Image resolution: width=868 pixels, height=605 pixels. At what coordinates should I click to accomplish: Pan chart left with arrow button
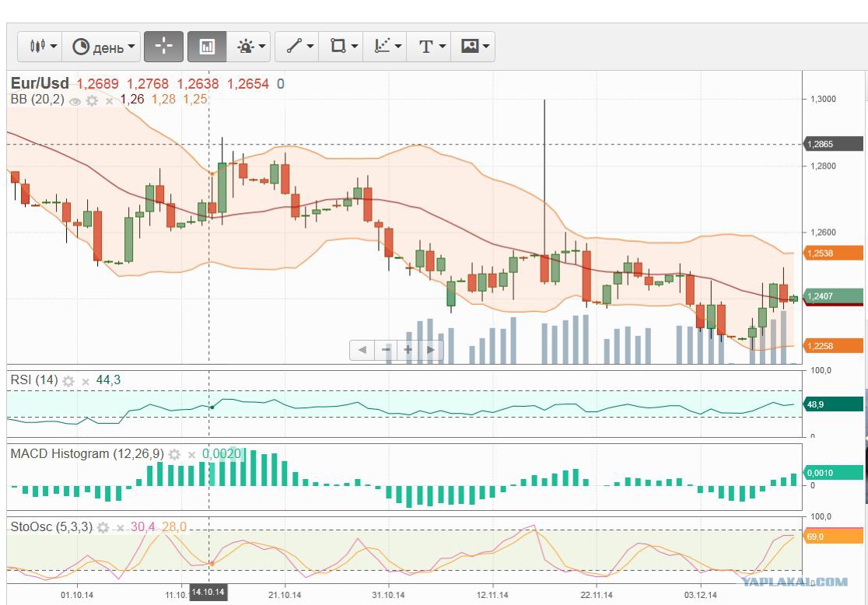[x=362, y=350]
